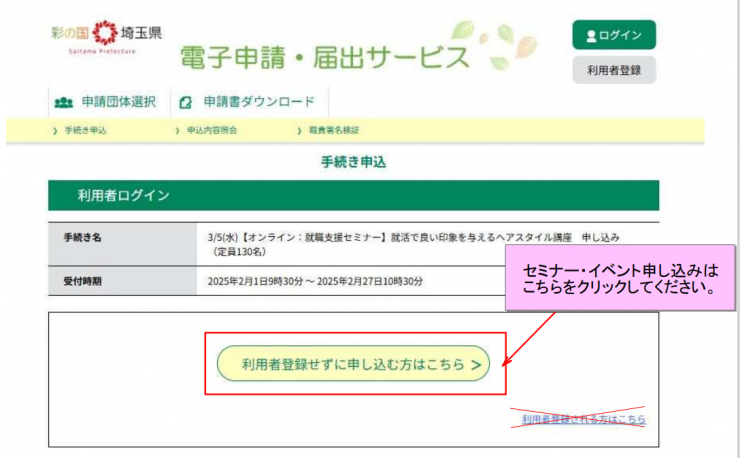This screenshot has width=740, height=458.
Task: Click the 手続き名 row label
Action: (x=83, y=237)
